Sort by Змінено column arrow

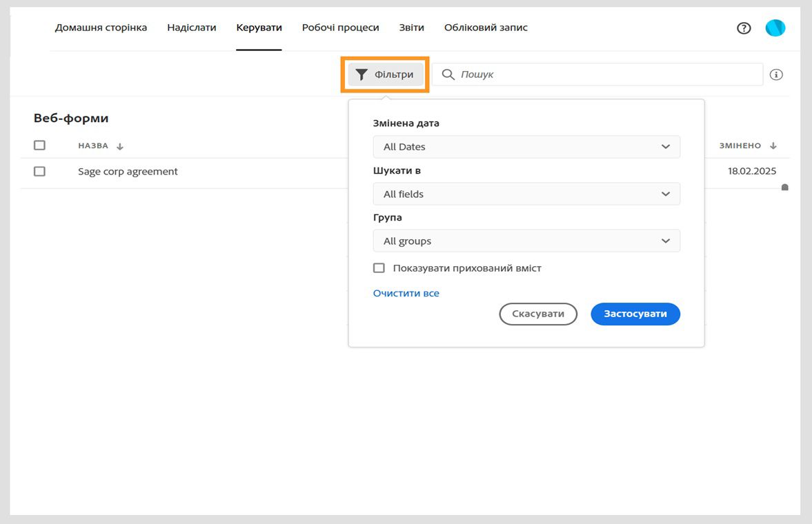[773, 146]
